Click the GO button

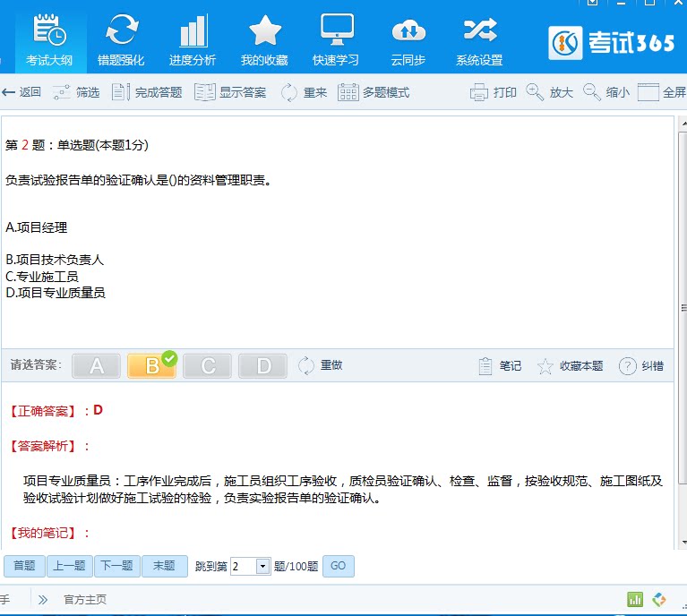click(339, 566)
